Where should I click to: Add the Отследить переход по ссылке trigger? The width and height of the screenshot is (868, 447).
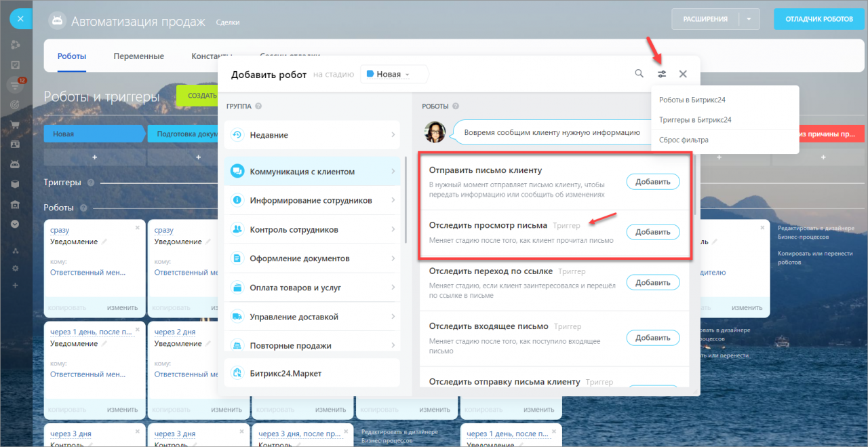(x=652, y=282)
